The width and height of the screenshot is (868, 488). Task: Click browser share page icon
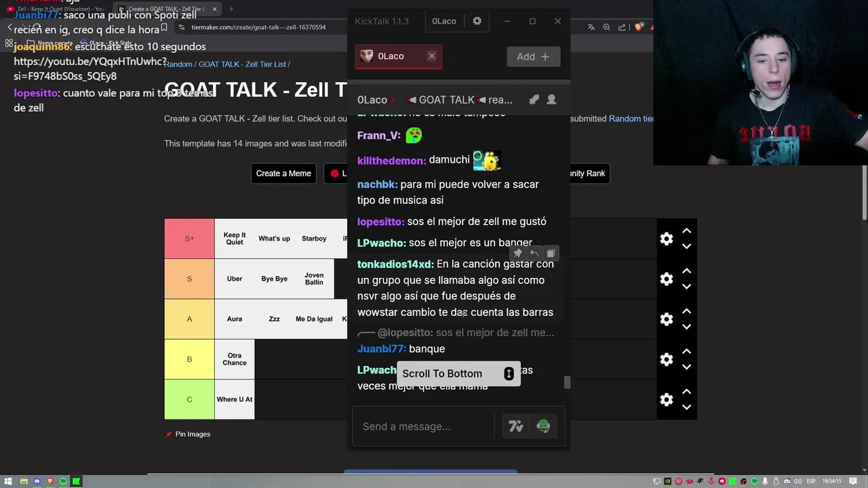tap(621, 27)
